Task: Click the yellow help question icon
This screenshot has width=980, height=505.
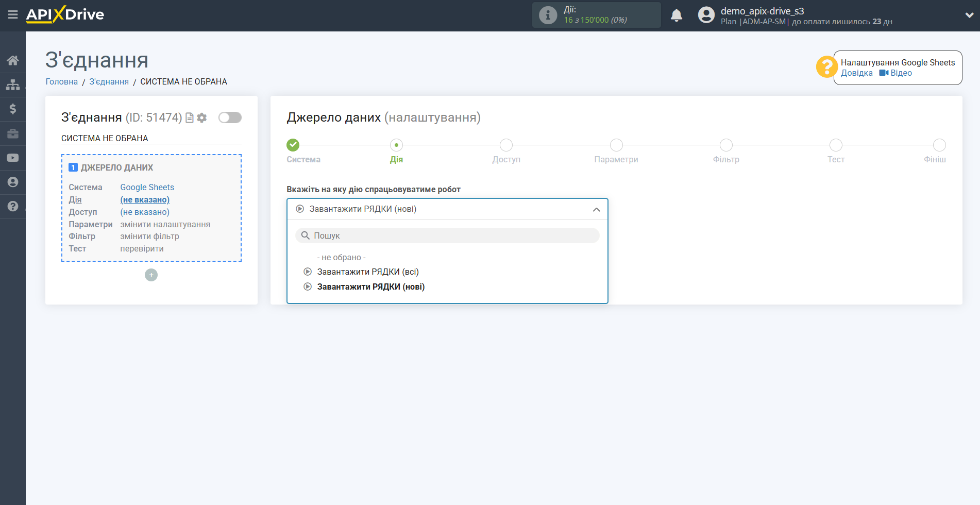Action: 826,67
